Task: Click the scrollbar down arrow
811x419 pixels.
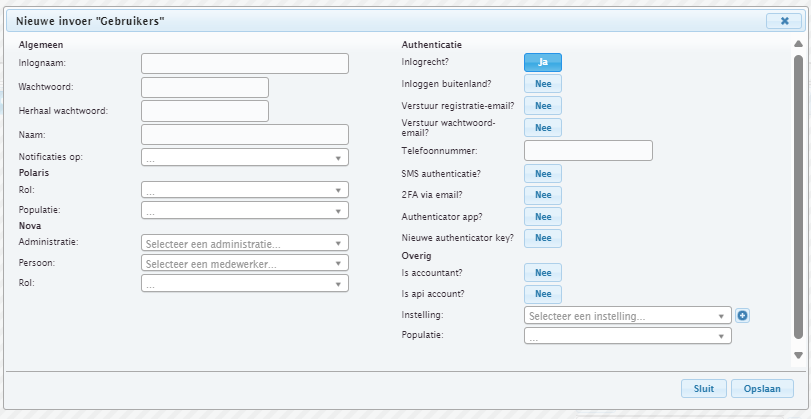Action: coord(798,356)
